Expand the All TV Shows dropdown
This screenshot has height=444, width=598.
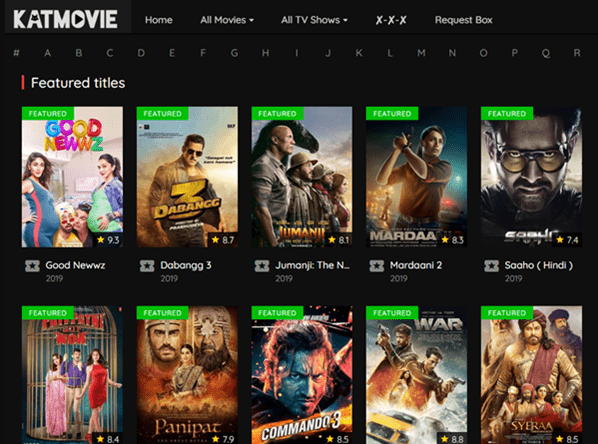(x=314, y=20)
